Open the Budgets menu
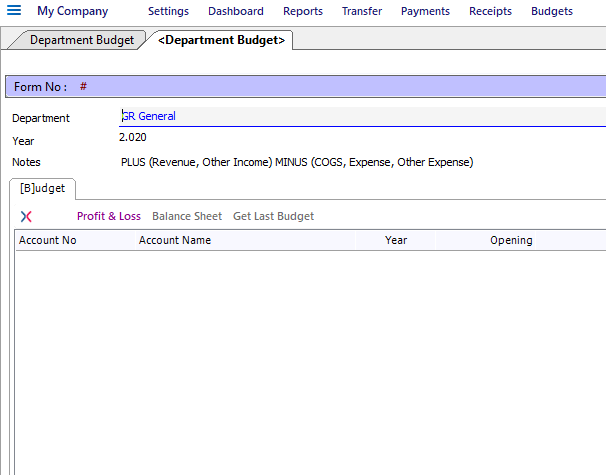 pos(552,11)
